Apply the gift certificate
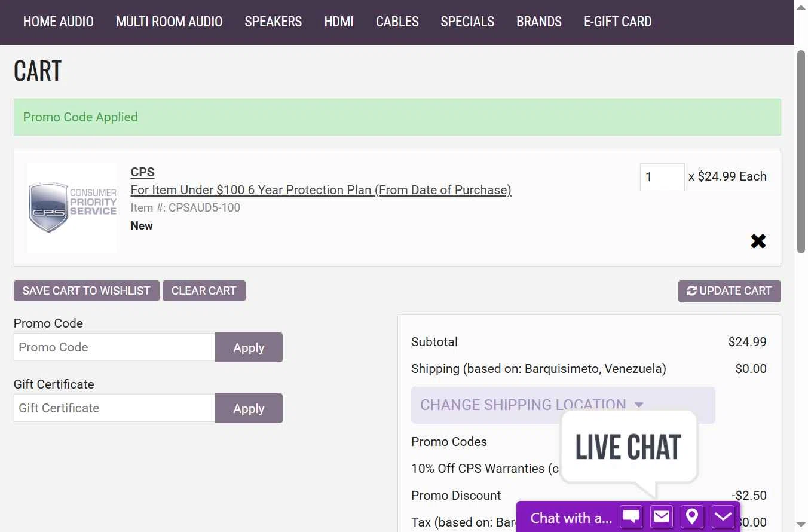Screen dimensions: 808x532 249,408
